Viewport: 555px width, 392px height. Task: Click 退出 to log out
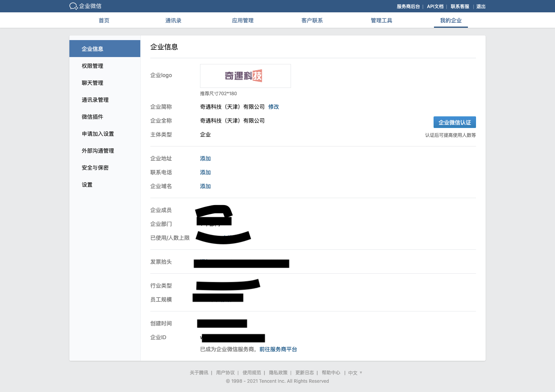pyautogui.click(x=481, y=7)
